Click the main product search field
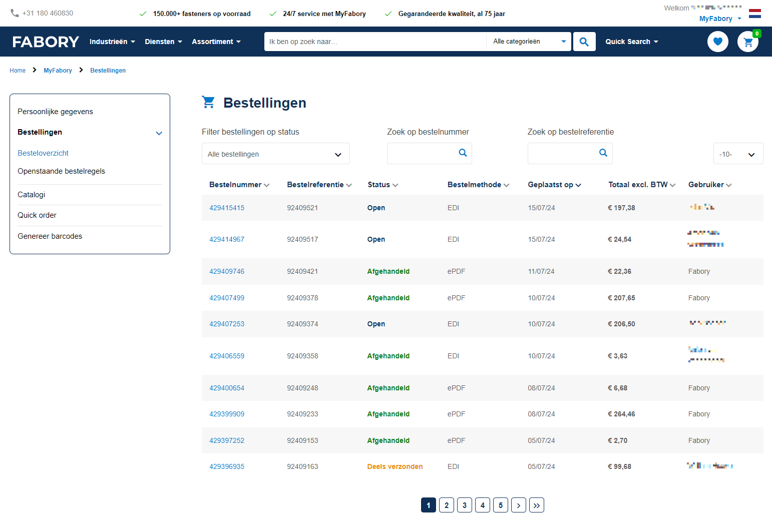 [375, 42]
